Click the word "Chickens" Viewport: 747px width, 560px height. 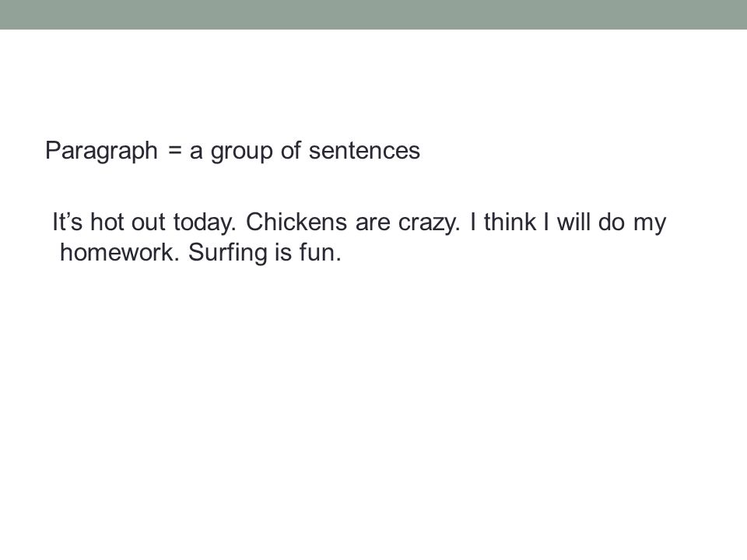[x=296, y=222]
